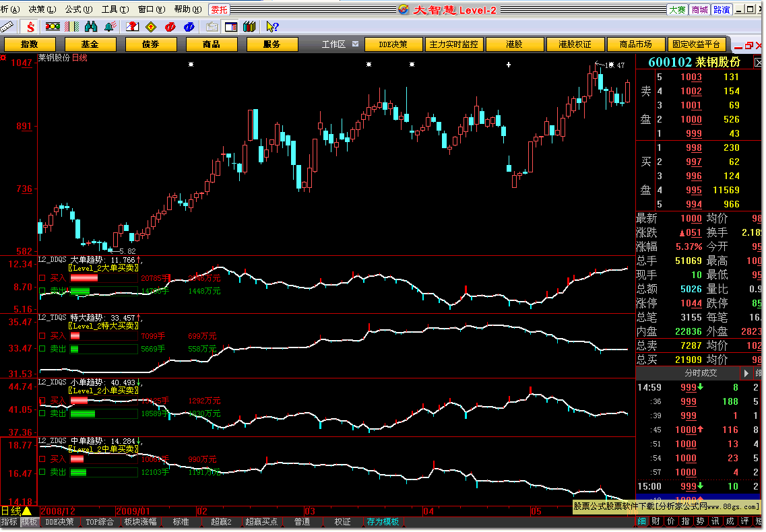The height and width of the screenshot is (532, 766).
Task: Click the plus info marker on chart
Action: coord(509,65)
